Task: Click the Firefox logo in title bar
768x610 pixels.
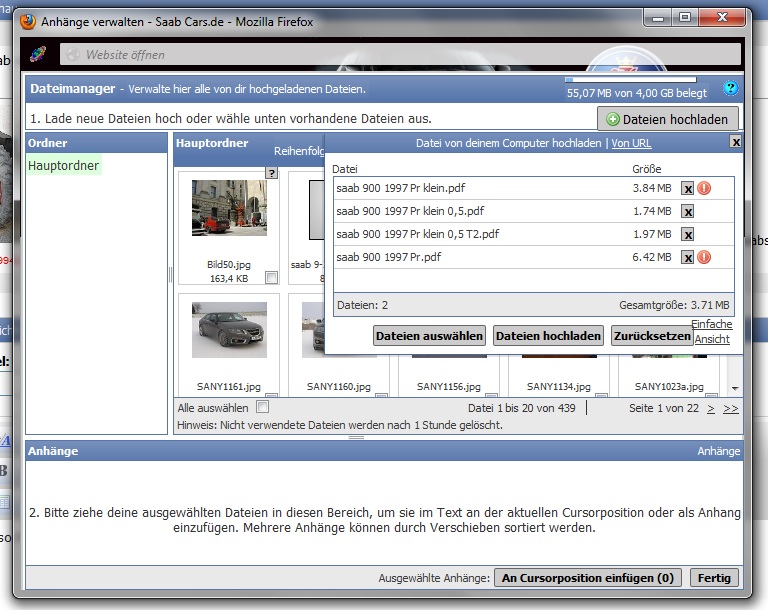Action: tap(28, 22)
